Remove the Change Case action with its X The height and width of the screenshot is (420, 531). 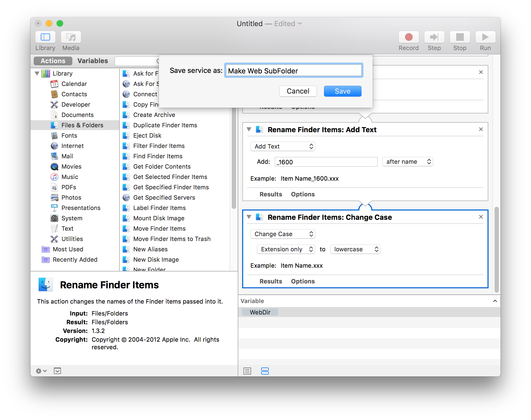point(481,217)
